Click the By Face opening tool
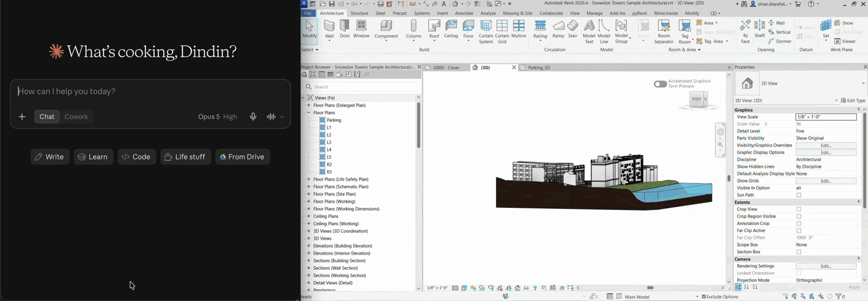 [x=745, y=31]
